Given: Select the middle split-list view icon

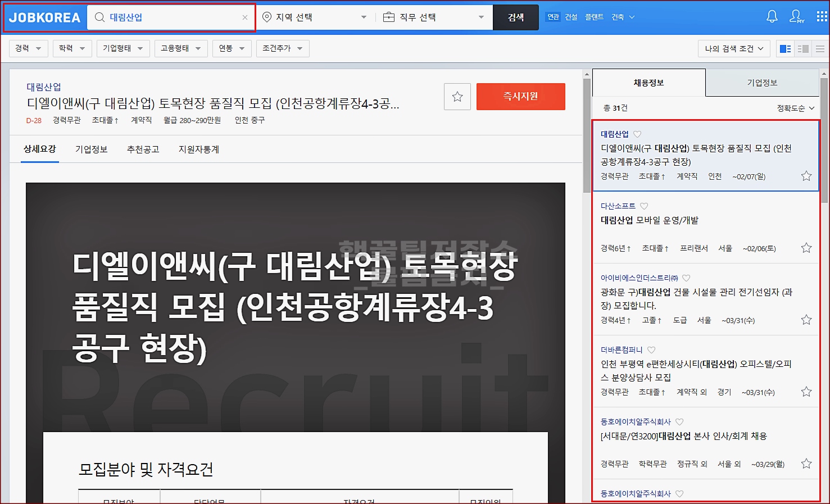Looking at the screenshot, I should 803,49.
